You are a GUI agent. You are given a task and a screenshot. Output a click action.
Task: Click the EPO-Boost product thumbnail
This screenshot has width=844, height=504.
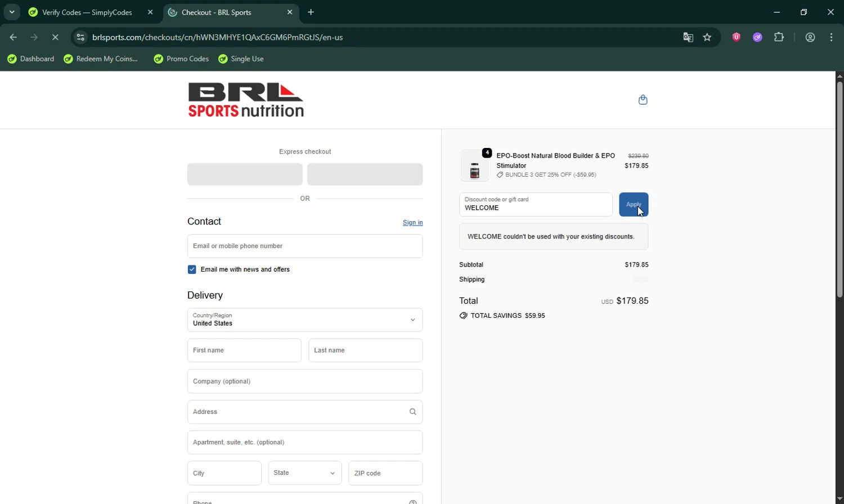click(x=474, y=166)
